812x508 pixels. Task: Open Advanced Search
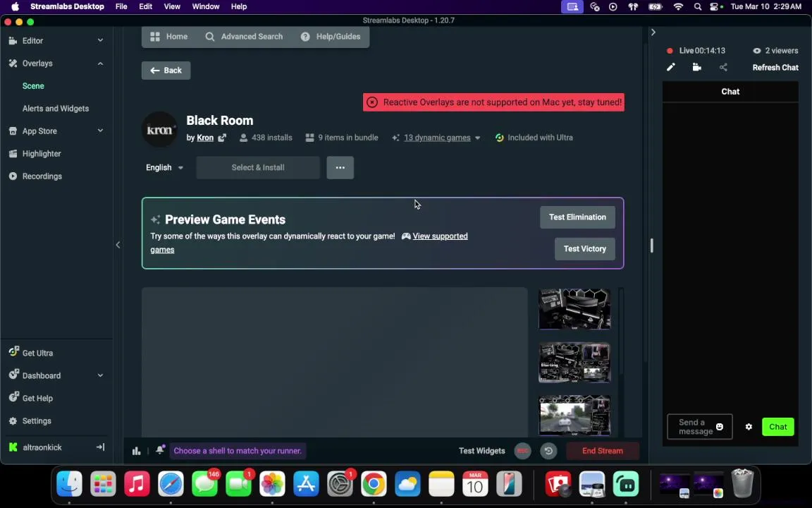point(244,36)
